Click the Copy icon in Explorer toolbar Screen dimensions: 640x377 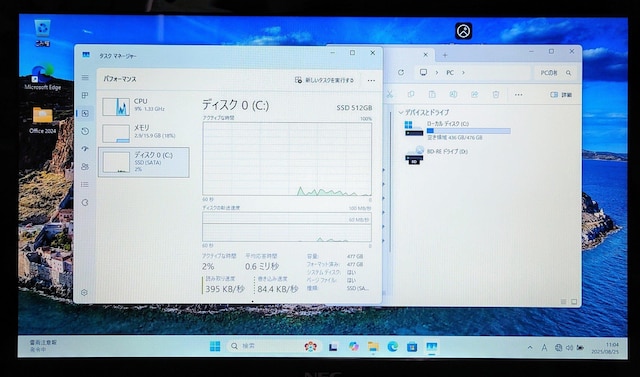tap(411, 94)
